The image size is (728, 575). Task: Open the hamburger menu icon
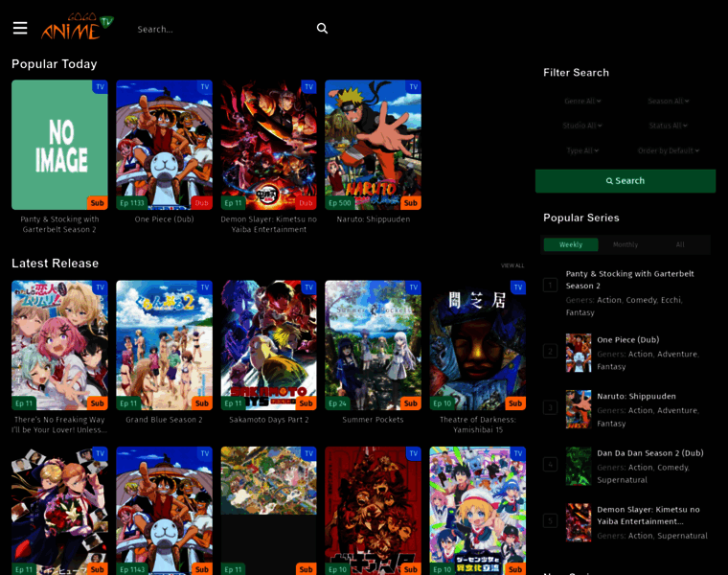pos(20,28)
